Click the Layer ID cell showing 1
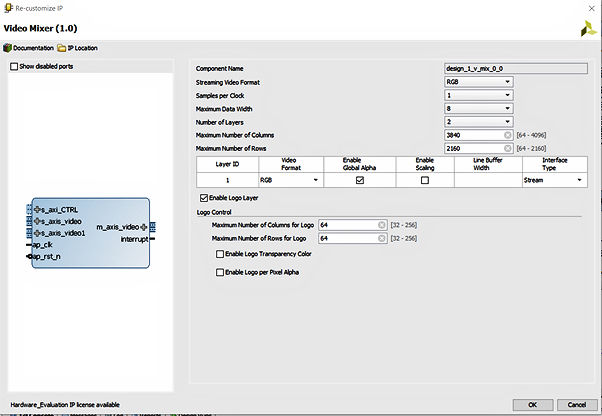The width and height of the screenshot is (602, 416). [x=227, y=180]
